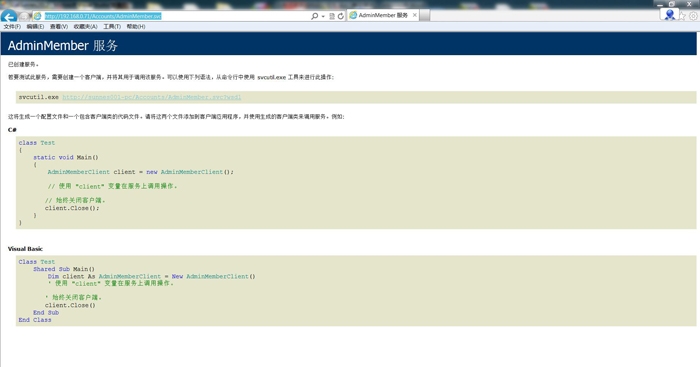700x367 pixels.
Task: Click the C# section label
Action: coord(12,130)
